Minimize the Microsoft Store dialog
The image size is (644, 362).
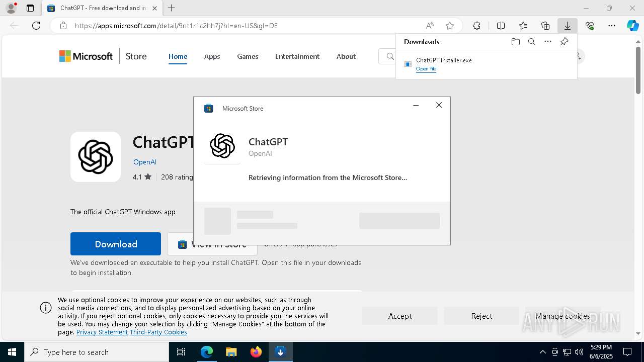(416, 105)
